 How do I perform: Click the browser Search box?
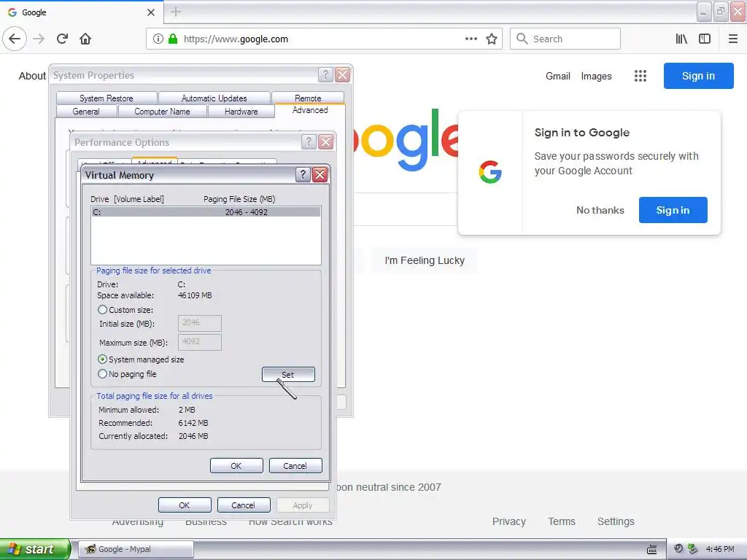coord(565,39)
